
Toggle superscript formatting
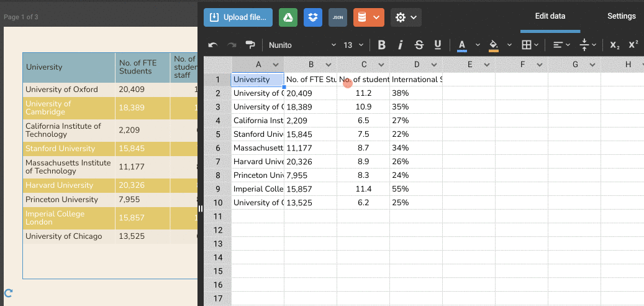(633, 45)
